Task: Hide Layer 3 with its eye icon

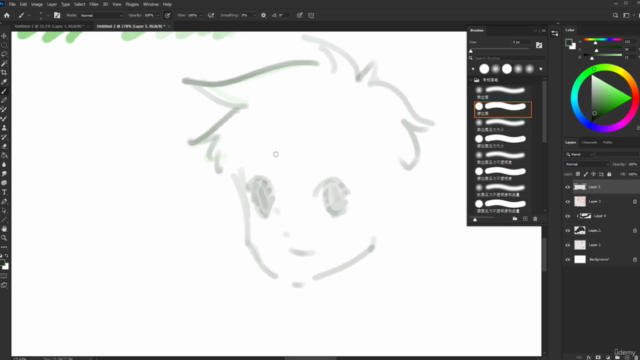Action: click(x=567, y=202)
